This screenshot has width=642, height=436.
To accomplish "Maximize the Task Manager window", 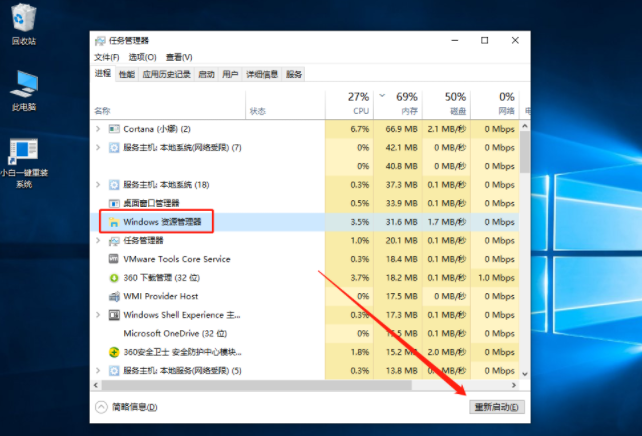I will [x=484, y=40].
